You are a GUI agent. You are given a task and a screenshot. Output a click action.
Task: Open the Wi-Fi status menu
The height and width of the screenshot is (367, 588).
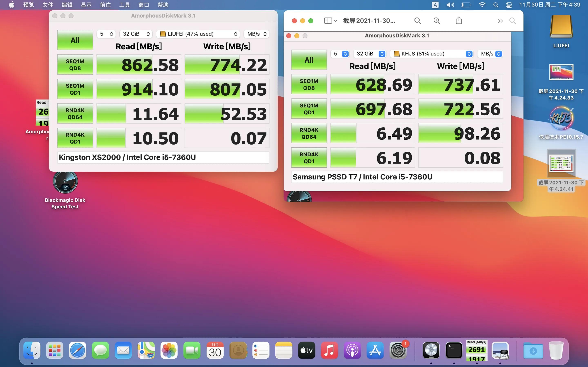[482, 5]
